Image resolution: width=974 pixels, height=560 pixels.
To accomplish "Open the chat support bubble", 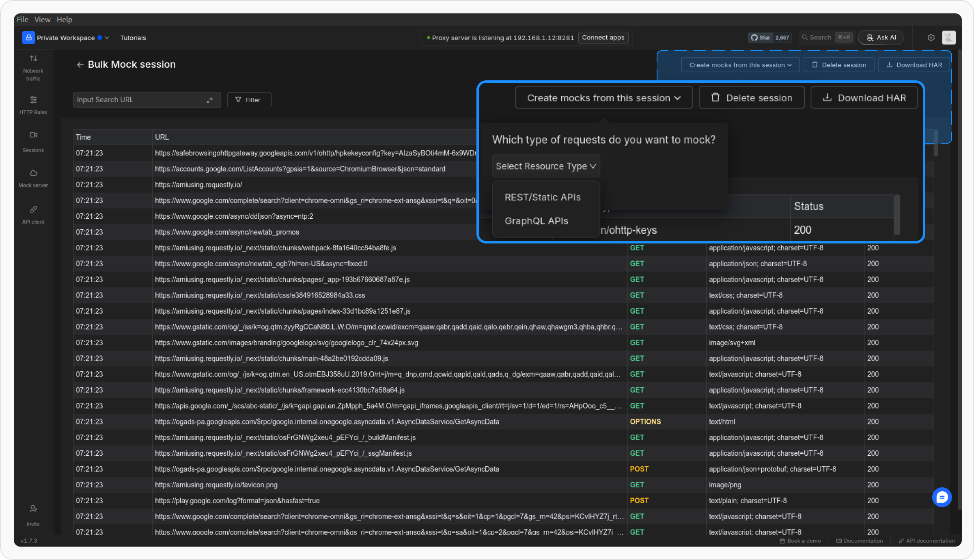I will [x=942, y=497].
